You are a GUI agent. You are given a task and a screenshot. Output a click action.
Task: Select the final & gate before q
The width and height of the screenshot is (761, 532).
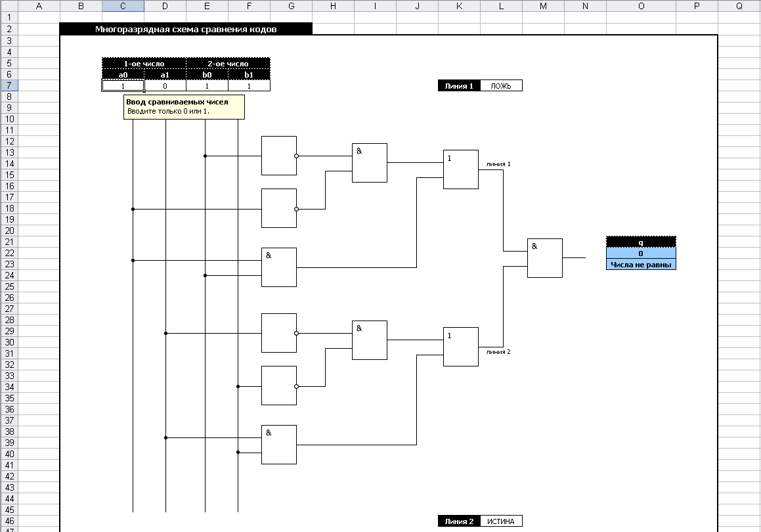545,258
